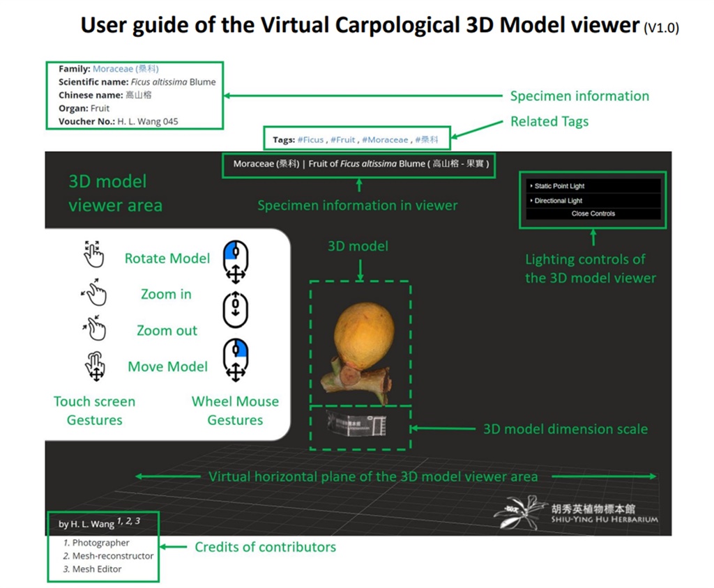
Task: Expand the Directional Light controls
Action: pos(558,201)
